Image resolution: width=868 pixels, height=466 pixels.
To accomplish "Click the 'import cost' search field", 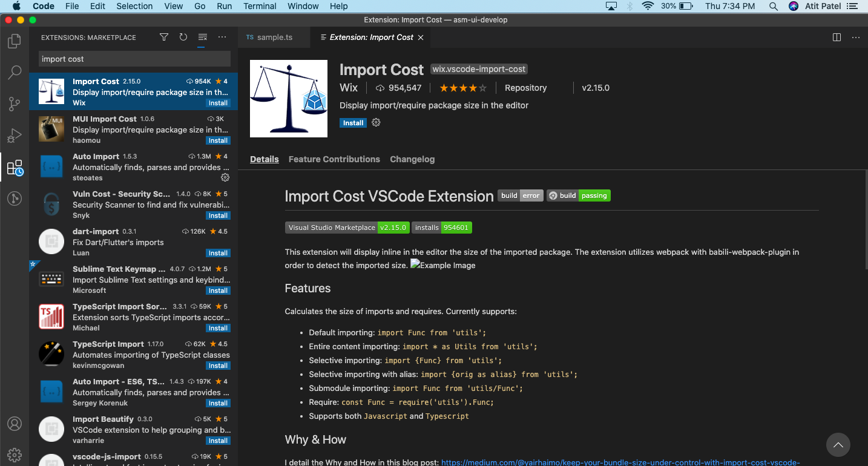I will click(134, 59).
